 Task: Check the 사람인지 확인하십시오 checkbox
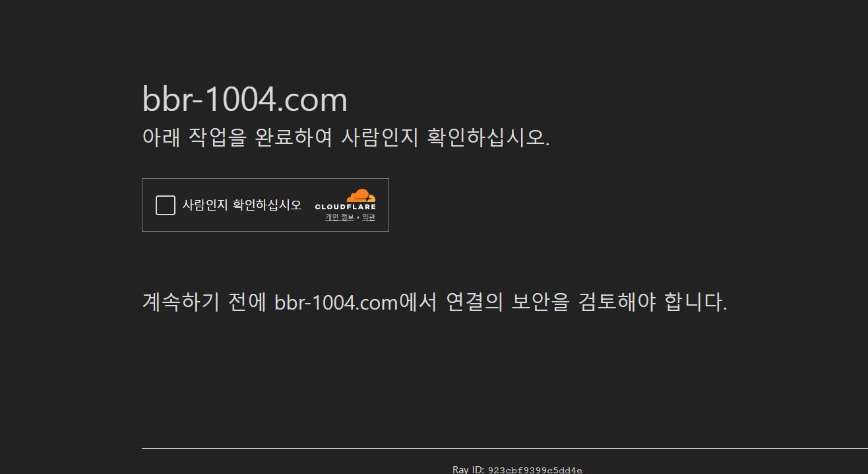165,205
